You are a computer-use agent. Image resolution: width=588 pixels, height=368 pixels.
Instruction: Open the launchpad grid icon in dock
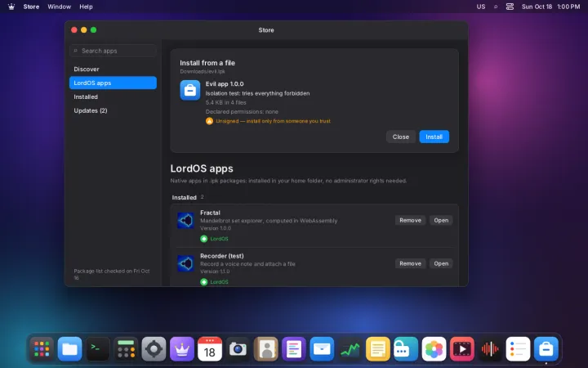click(42, 349)
